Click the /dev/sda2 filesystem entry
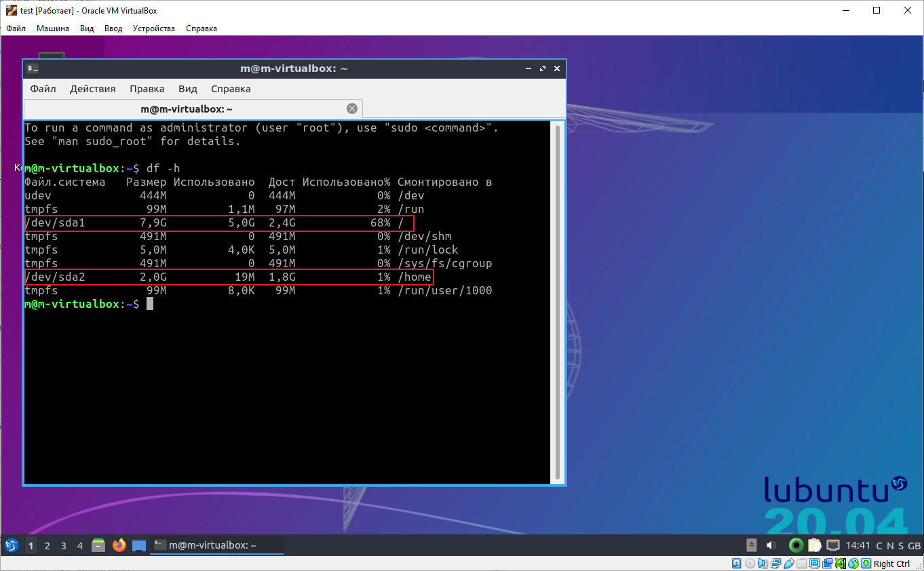The width and height of the screenshot is (924, 571). [55, 277]
